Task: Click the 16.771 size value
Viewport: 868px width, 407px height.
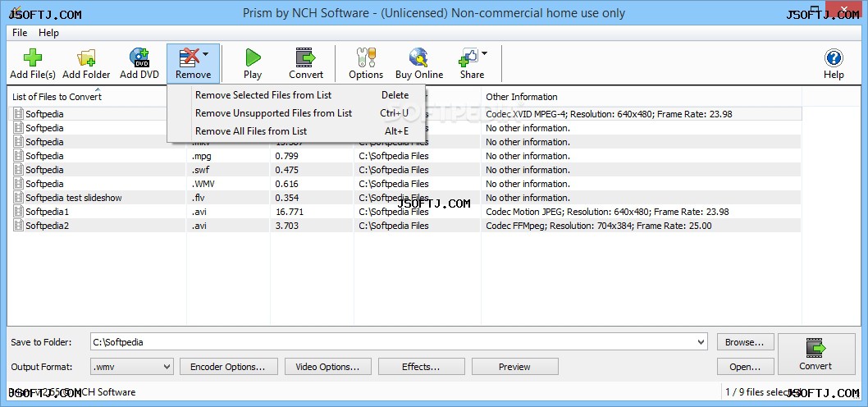Action: point(290,212)
